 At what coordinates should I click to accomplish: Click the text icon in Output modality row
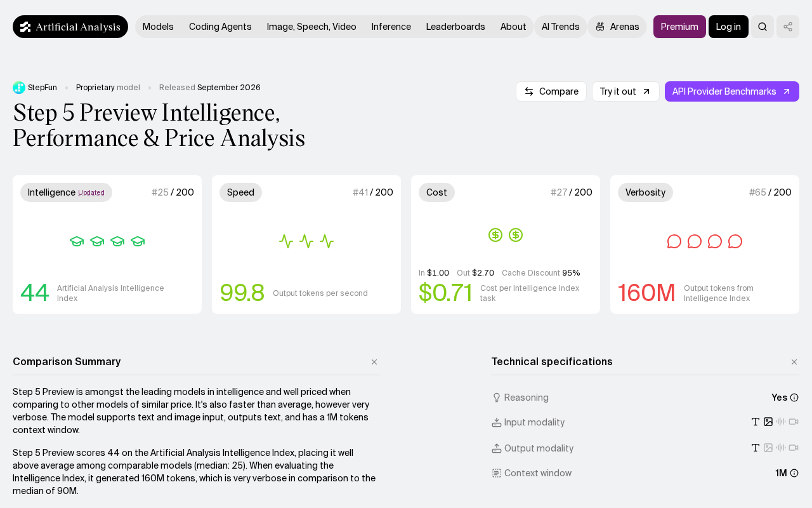(756, 448)
